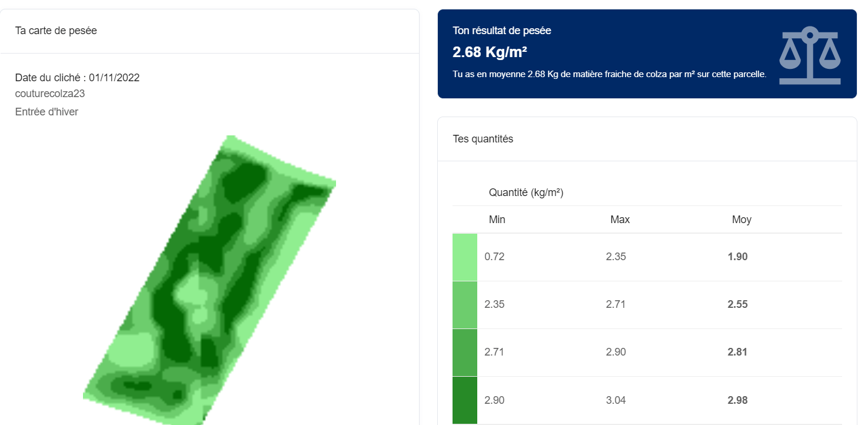868x425 pixels.
Task: Select the lightest green legend swatch
Action: 465,257
